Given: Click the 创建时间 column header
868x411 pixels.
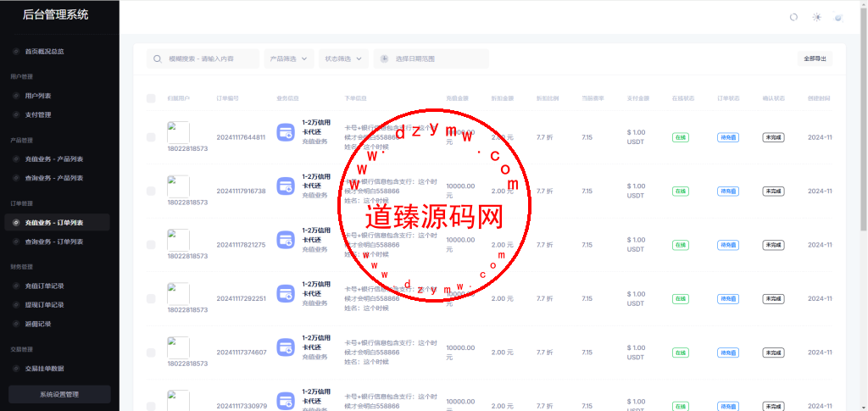Looking at the screenshot, I should (820, 98).
